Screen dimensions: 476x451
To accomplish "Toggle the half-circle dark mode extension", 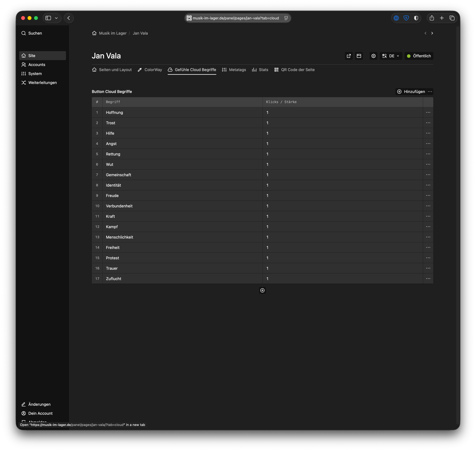I will coord(416,18).
